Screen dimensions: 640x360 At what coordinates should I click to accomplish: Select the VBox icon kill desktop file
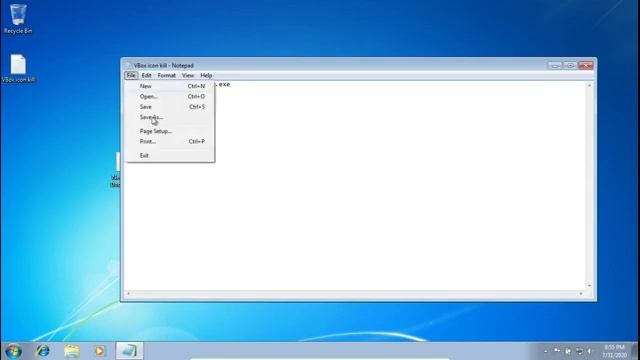point(18,69)
